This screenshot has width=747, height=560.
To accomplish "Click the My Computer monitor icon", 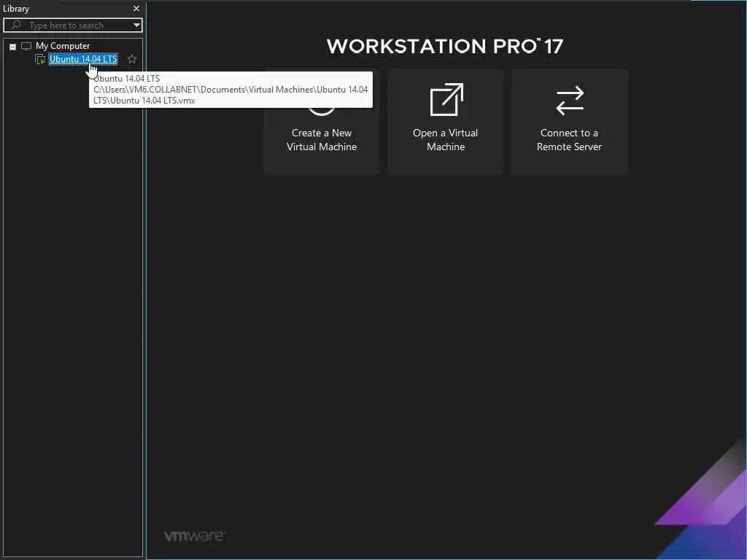I will tap(26, 46).
